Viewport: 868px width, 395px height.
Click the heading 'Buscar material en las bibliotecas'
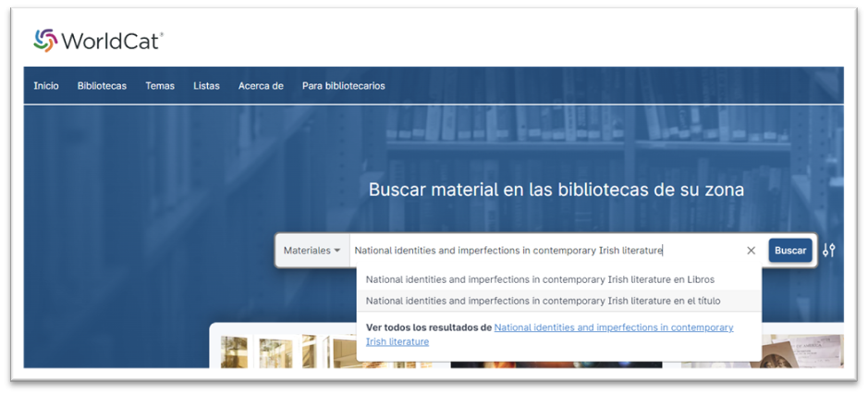556,190
